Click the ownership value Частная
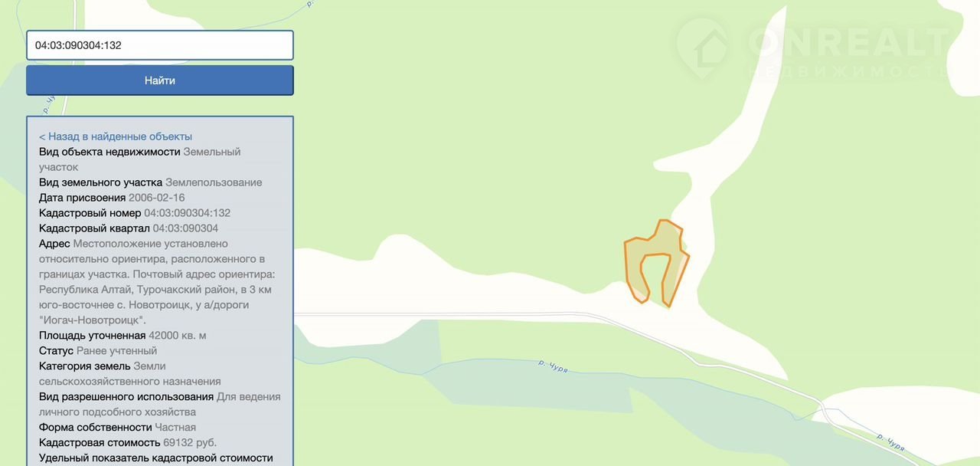980x466 pixels. click(x=175, y=428)
